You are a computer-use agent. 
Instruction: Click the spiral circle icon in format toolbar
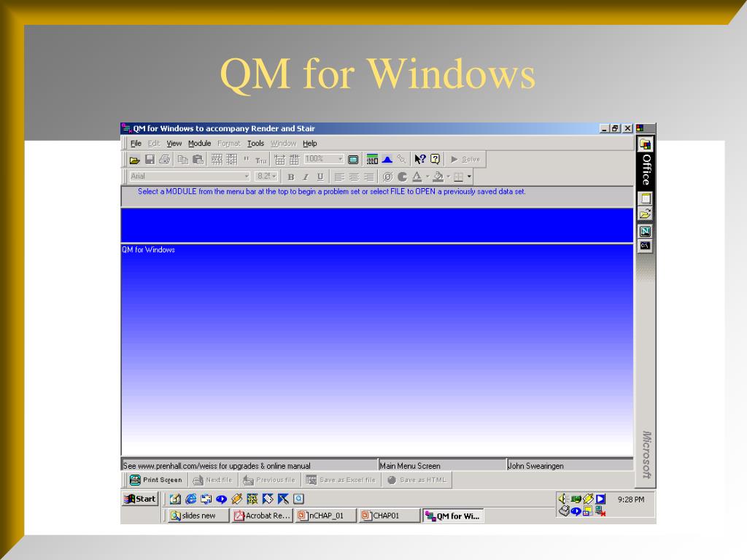[x=388, y=177]
